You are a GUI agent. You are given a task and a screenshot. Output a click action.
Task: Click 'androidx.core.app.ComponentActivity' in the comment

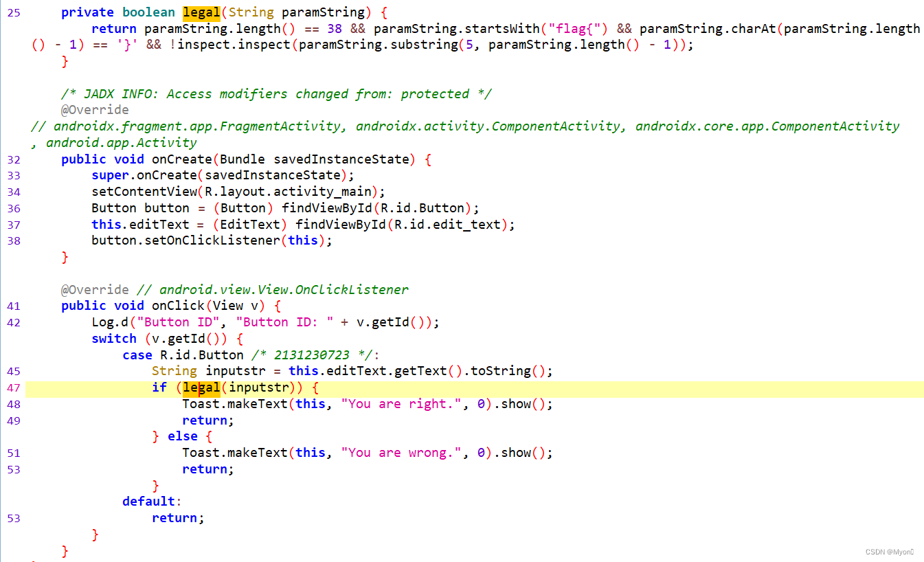click(x=767, y=126)
